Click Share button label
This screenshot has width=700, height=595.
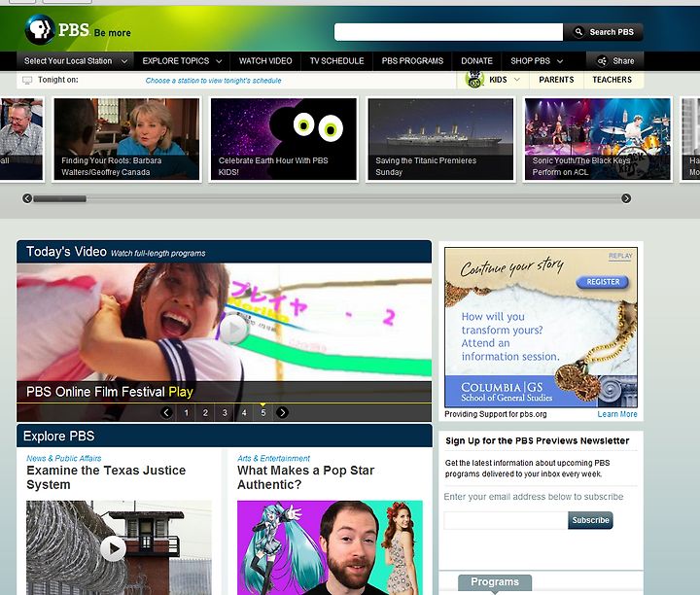tap(623, 61)
